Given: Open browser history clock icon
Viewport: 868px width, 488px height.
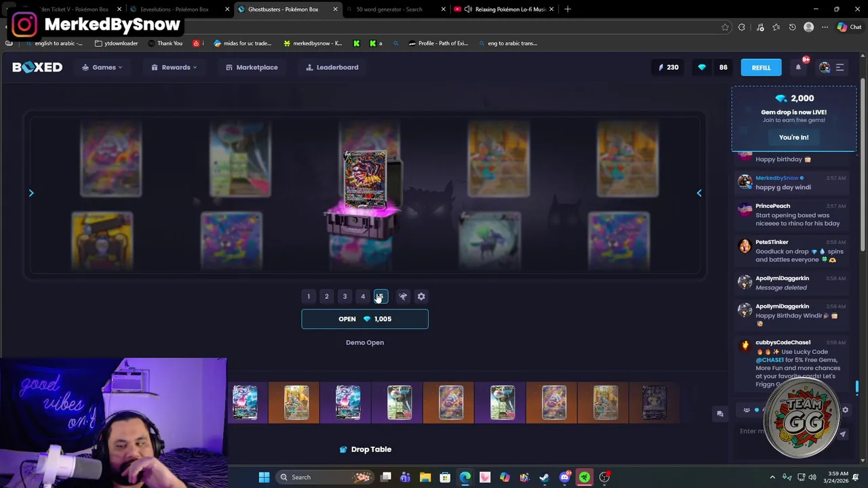Looking at the screenshot, I should (x=792, y=27).
